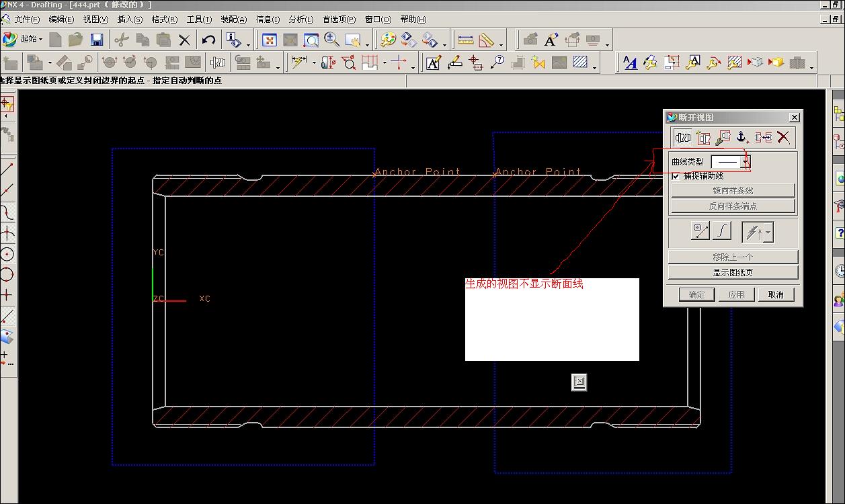Click the 应用 Apply button

(736, 294)
